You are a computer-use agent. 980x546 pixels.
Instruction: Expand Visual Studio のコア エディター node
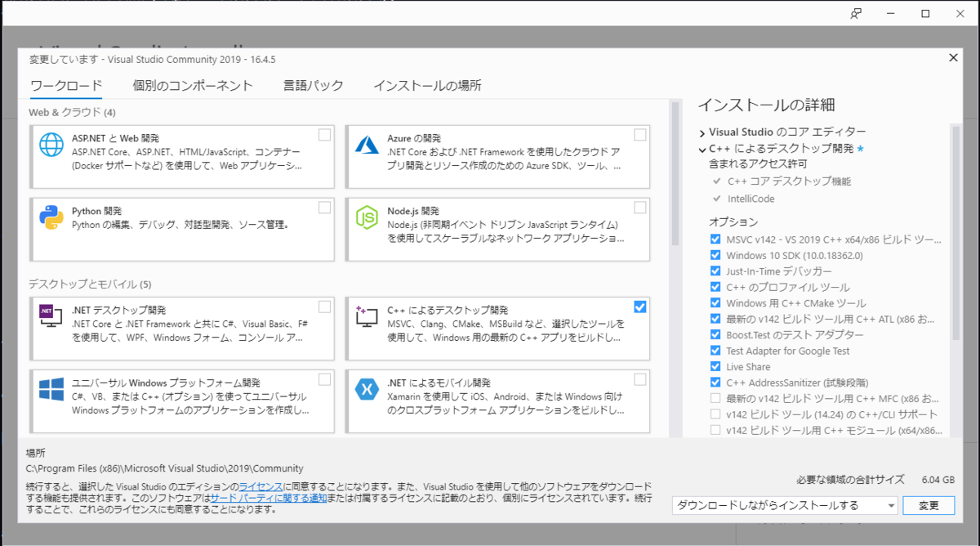702,132
